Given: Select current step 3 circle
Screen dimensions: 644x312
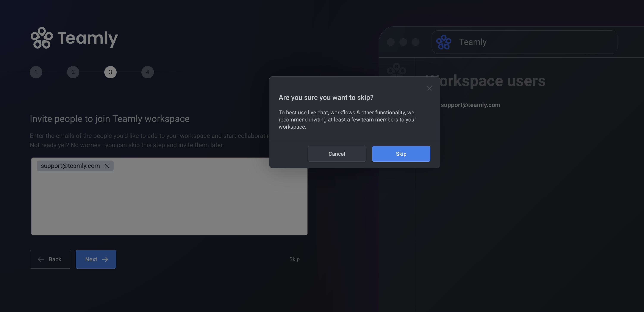Looking at the screenshot, I should (110, 72).
